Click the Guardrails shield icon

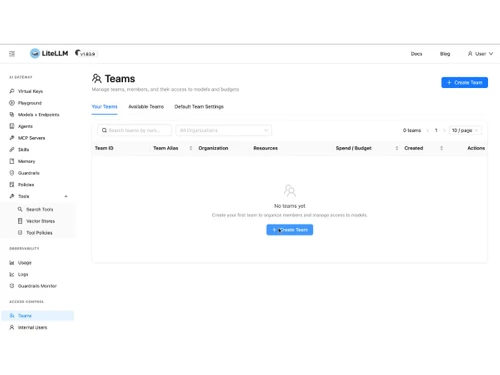tap(12, 173)
